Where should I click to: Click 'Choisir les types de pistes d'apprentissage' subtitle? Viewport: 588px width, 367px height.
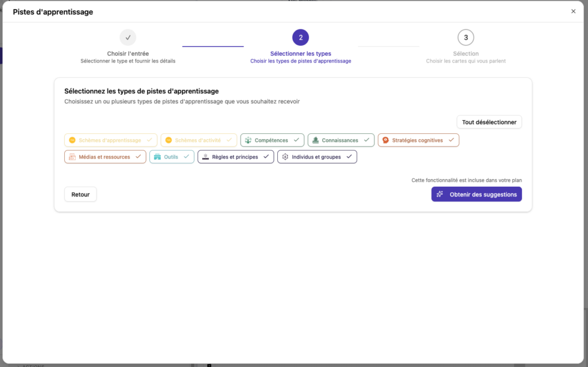point(300,61)
